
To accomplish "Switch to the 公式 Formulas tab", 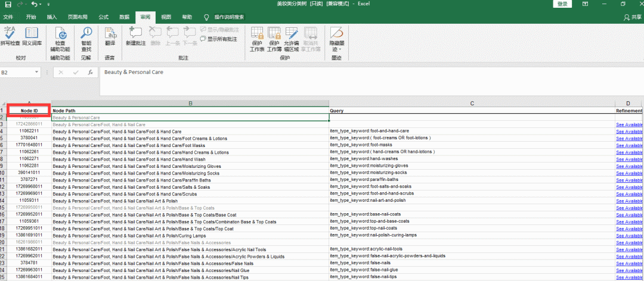I will click(x=104, y=17).
